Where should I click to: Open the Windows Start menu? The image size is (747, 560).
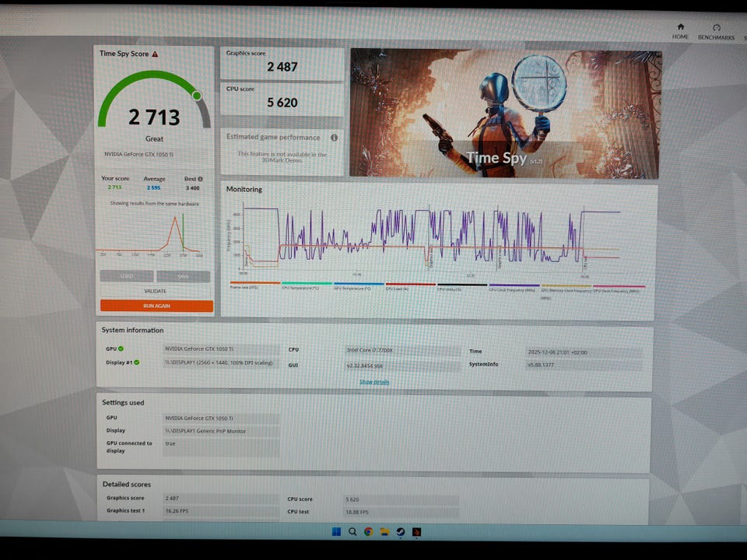pyautogui.click(x=336, y=531)
